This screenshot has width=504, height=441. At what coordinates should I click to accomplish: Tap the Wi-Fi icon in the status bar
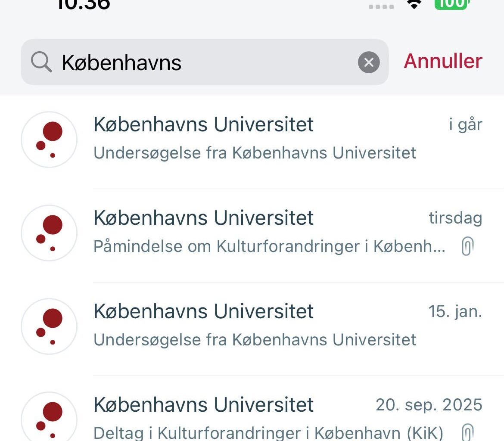tap(414, 4)
